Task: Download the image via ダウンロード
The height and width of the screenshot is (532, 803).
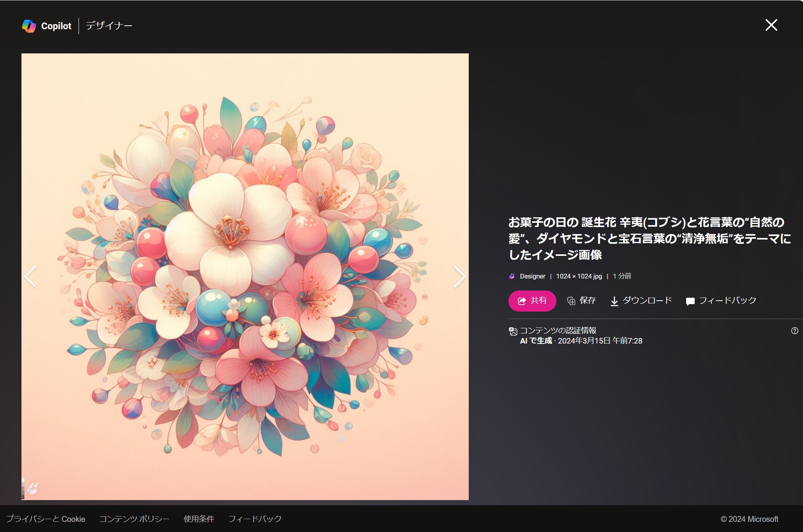Action: pyautogui.click(x=641, y=301)
